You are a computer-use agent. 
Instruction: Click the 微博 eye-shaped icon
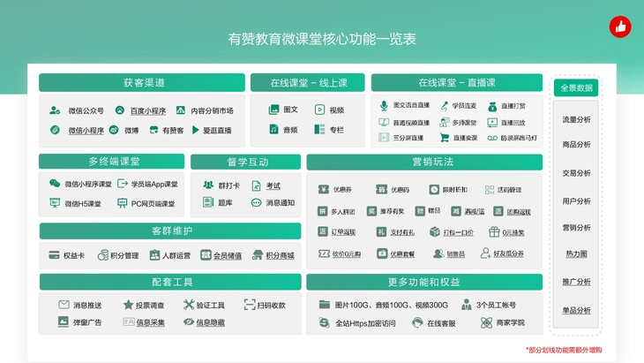[114, 130]
